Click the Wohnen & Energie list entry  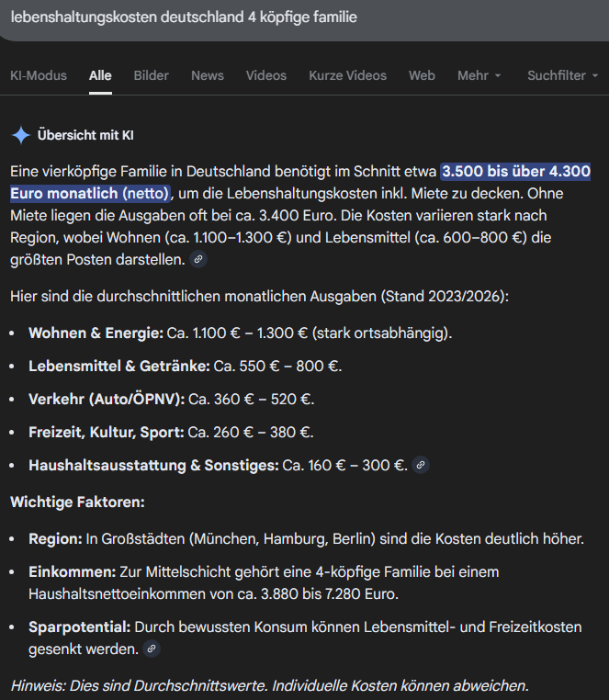pos(241,333)
